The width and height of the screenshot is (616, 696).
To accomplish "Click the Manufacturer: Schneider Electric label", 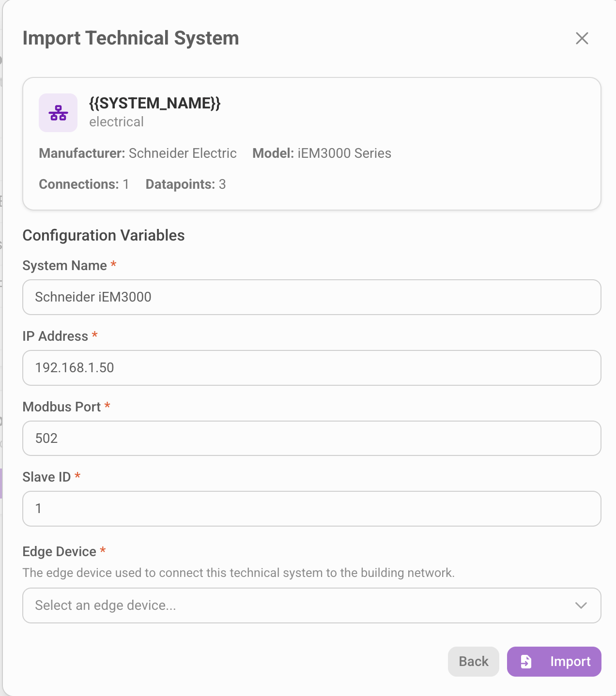I will tap(138, 153).
